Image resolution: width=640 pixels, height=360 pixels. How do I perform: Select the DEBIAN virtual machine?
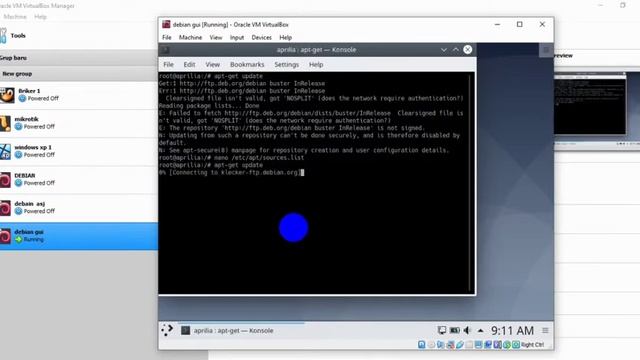pyautogui.click(x=79, y=180)
